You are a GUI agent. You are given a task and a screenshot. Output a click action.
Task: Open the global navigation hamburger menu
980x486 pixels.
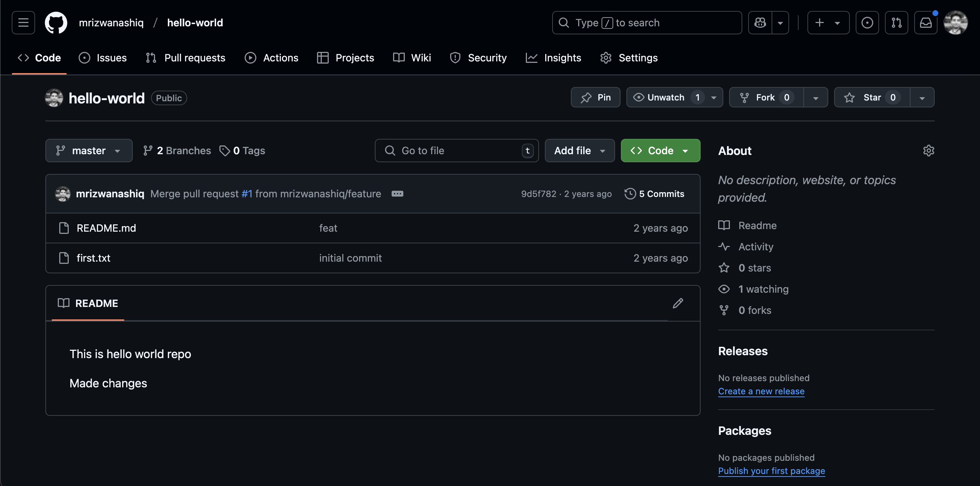pos(23,23)
